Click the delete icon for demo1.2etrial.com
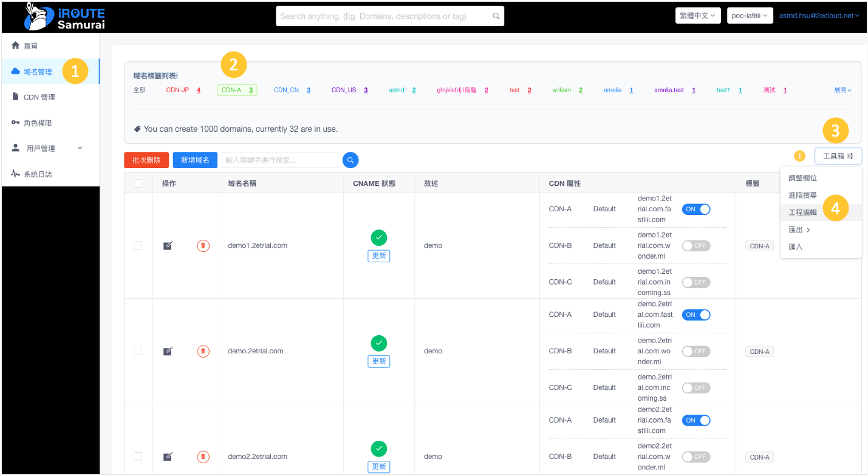The image size is (868, 476). (x=203, y=245)
